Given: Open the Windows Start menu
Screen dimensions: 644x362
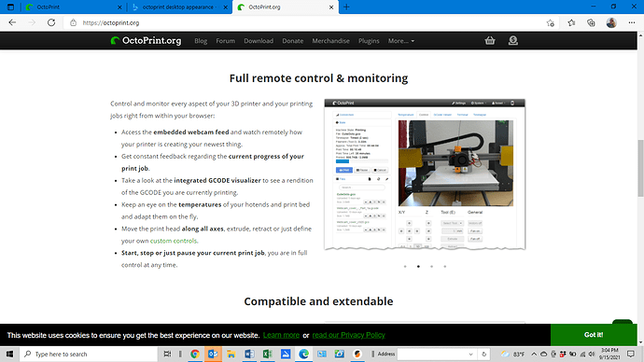Looking at the screenshot, I should pyautogui.click(x=9, y=354).
